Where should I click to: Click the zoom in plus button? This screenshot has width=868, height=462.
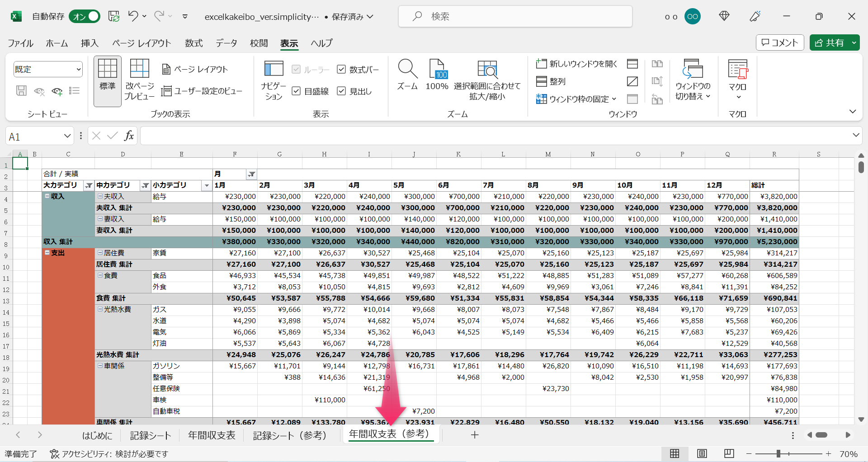[828, 453]
